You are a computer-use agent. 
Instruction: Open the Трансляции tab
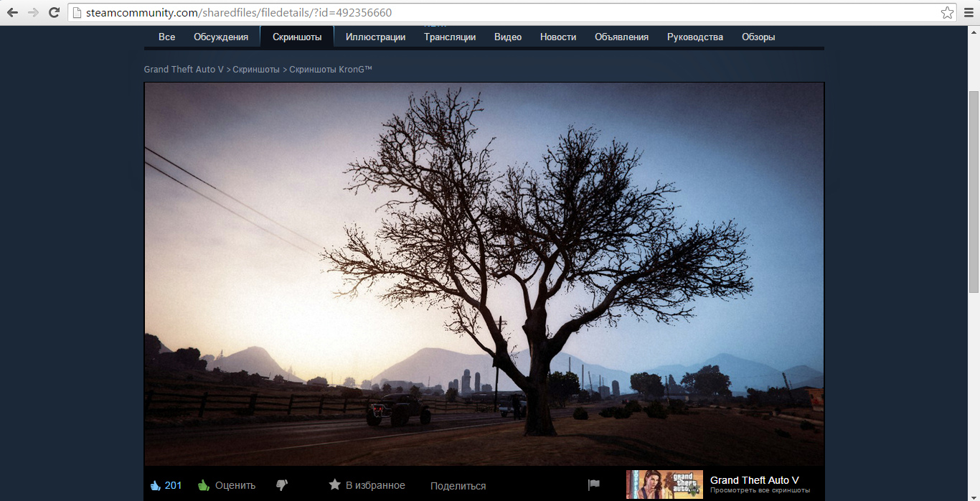[x=450, y=37]
